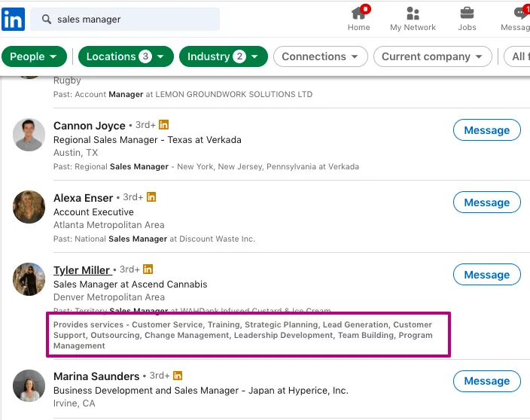Click the Jobs navigation label
The height and width of the screenshot is (420, 530).
tap(467, 27)
